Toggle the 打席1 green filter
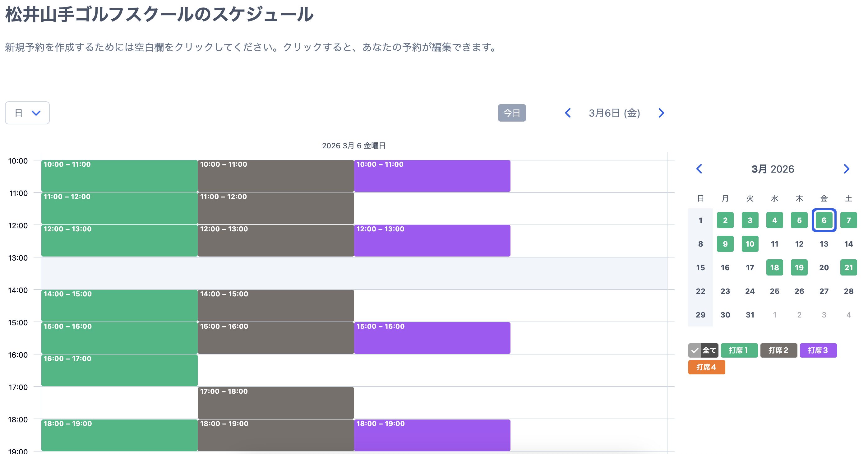Image resolution: width=868 pixels, height=454 pixels. click(739, 350)
